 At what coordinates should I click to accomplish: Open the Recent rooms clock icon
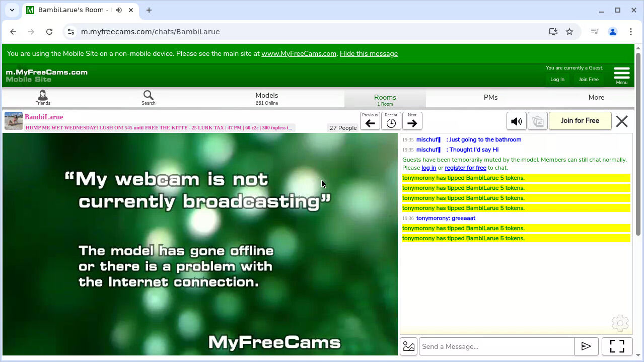click(391, 121)
